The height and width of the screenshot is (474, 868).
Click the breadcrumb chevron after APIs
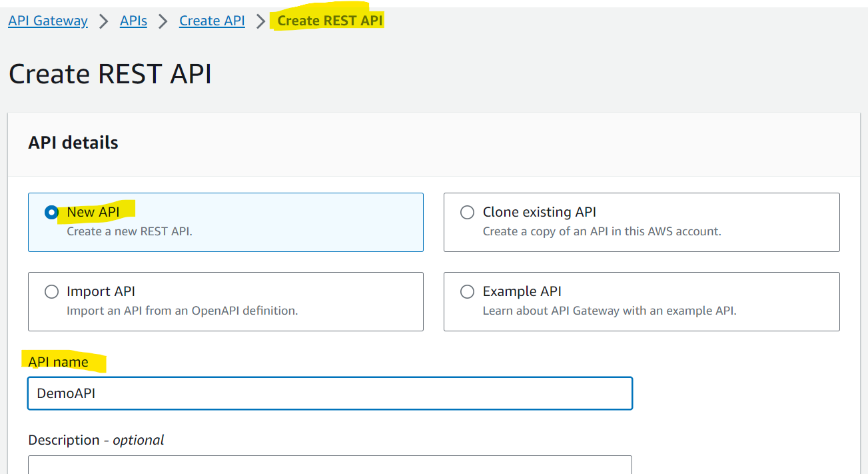pyautogui.click(x=163, y=21)
